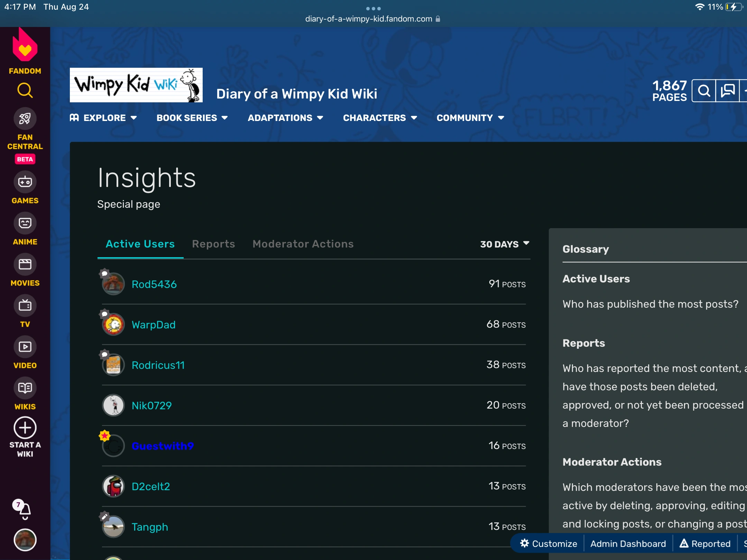Click the Customize gear button
The image size is (747, 560).
click(548, 544)
